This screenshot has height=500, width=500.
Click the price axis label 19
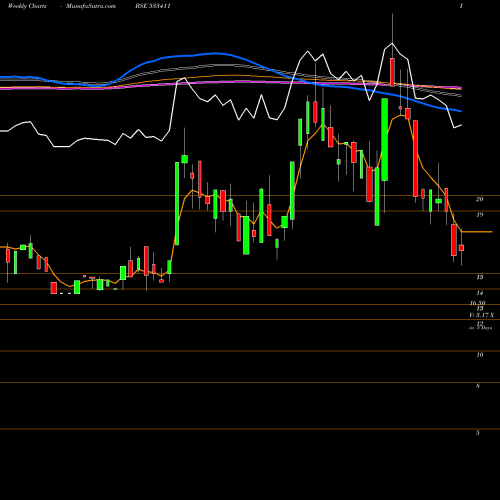(x=479, y=215)
